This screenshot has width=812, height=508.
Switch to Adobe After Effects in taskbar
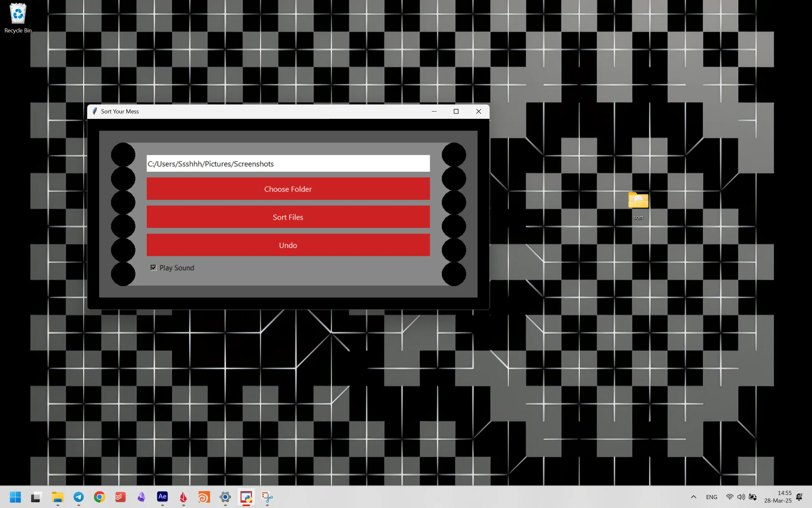click(x=162, y=497)
